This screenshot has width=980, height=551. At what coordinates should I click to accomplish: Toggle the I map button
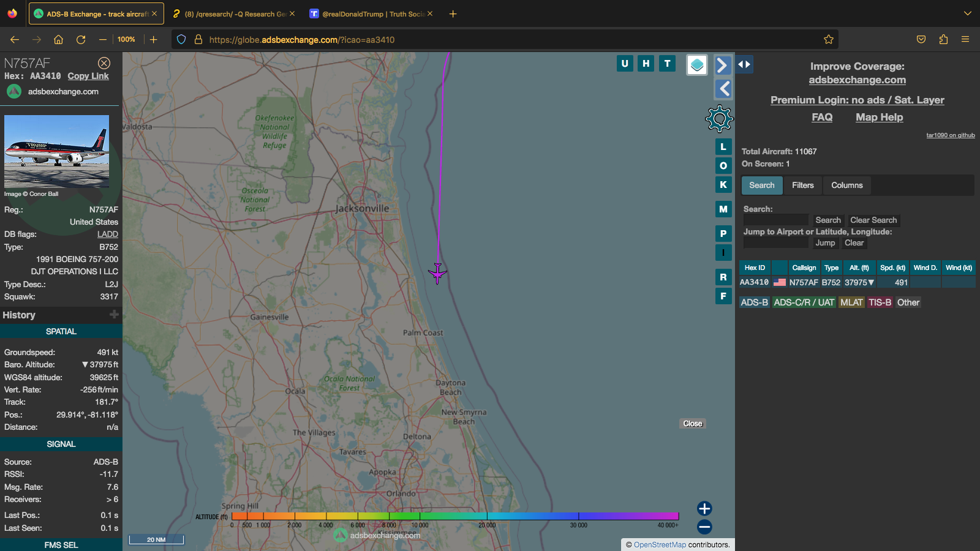pos(723,252)
